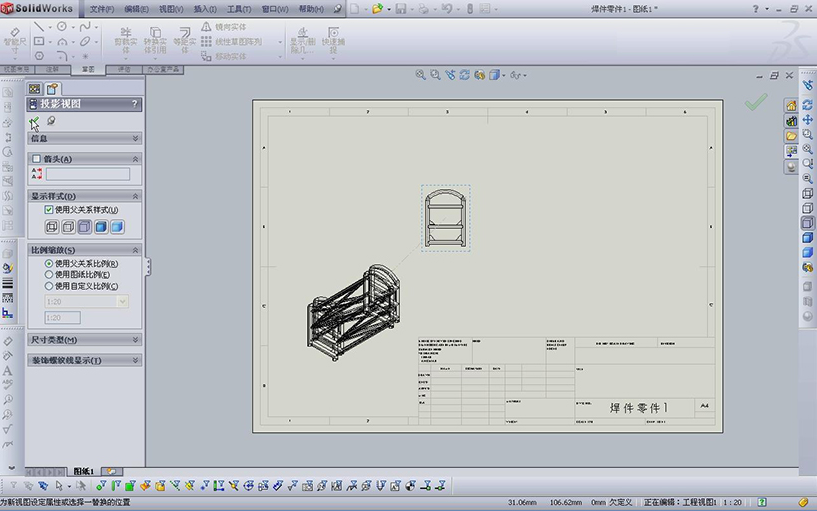Screen dimensions: 817x511
Task: Confirm the projected view with the green checkmark
Action: [x=34, y=122]
